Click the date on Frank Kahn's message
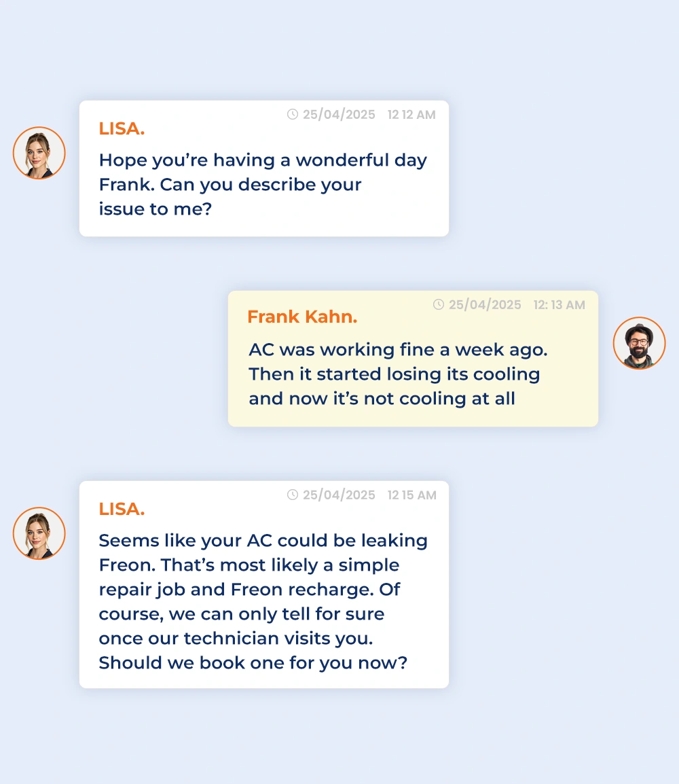The width and height of the screenshot is (679, 784). tap(485, 304)
